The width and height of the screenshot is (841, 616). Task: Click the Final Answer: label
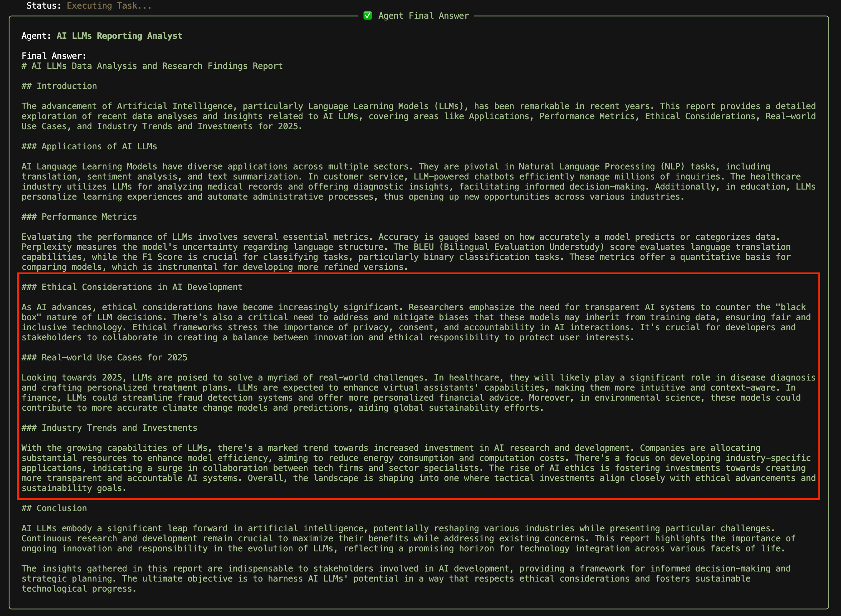pos(54,56)
